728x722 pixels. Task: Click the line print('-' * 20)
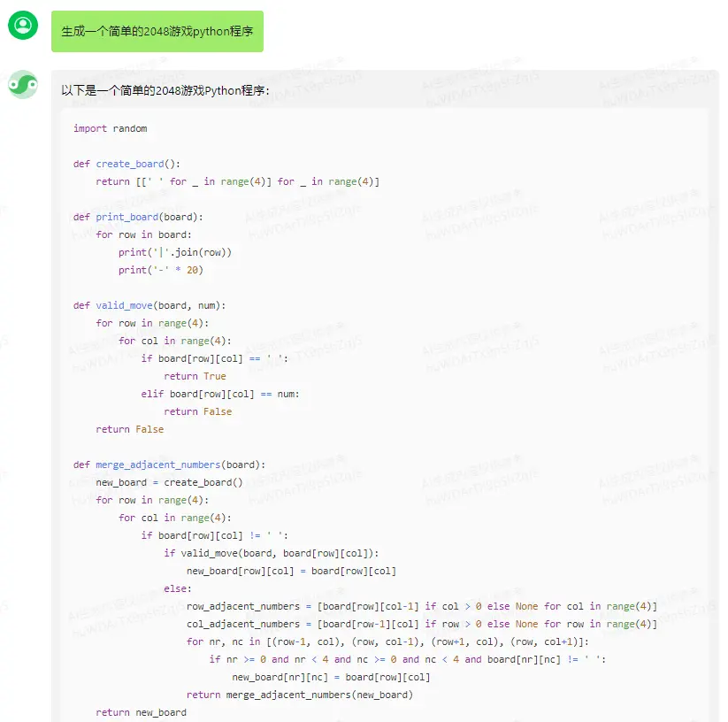(161, 270)
